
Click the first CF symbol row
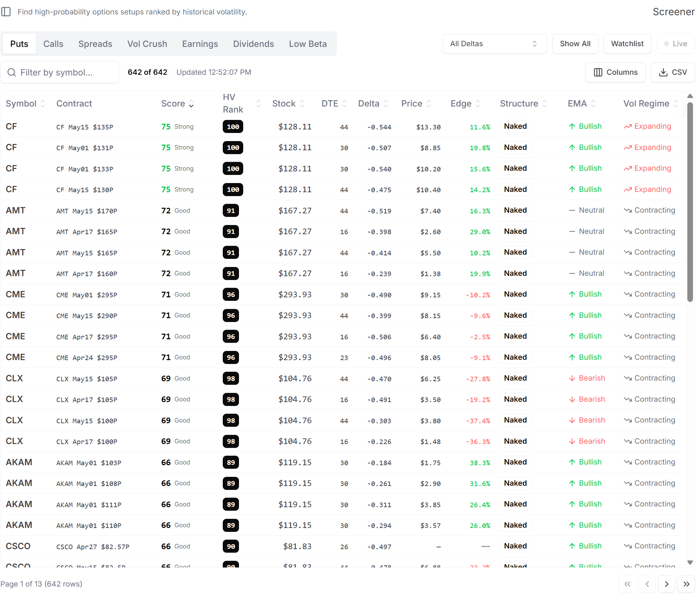(x=11, y=126)
